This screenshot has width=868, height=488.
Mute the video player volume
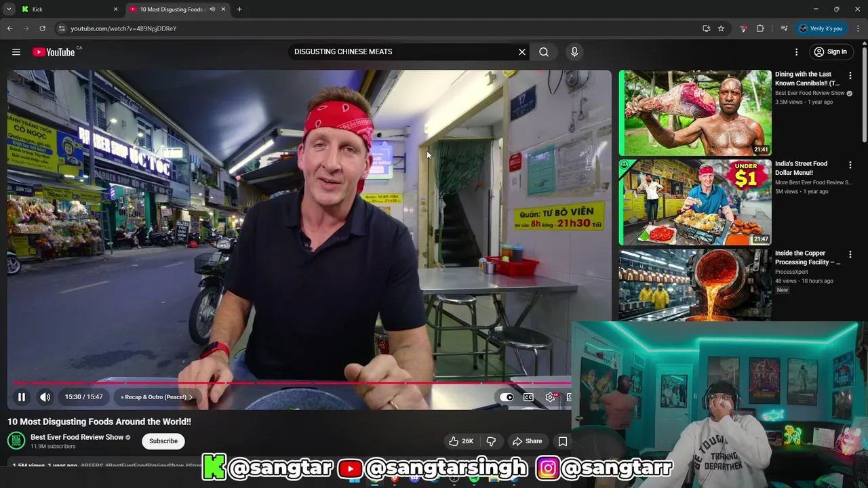pos(45,397)
